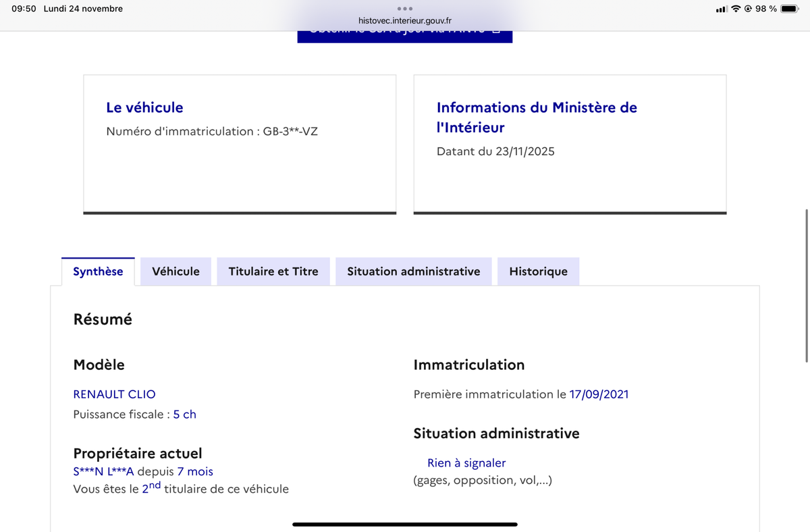Screen dimensions: 810x532
Task: Open the Titulaire et Titre tab
Action: tap(273, 271)
